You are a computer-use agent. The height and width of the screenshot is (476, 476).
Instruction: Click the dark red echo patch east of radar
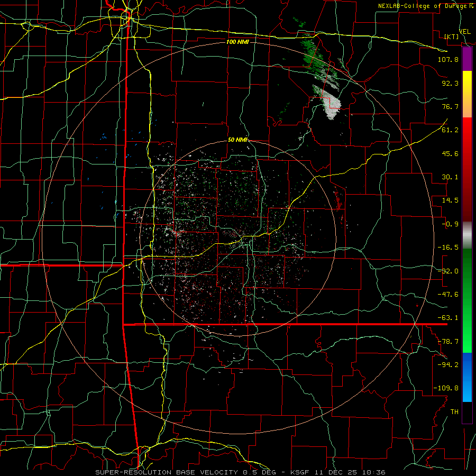pyautogui.click(x=338, y=199)
